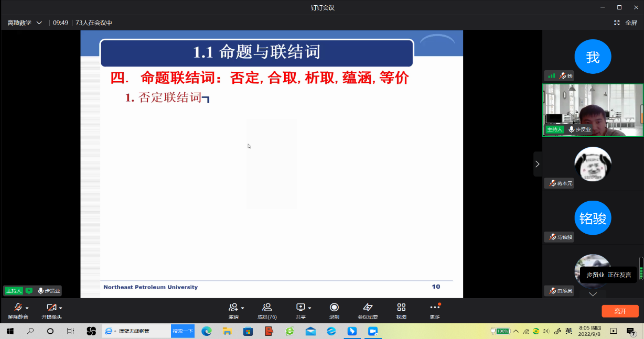Open the view layout (视图) options

point(401,308)
